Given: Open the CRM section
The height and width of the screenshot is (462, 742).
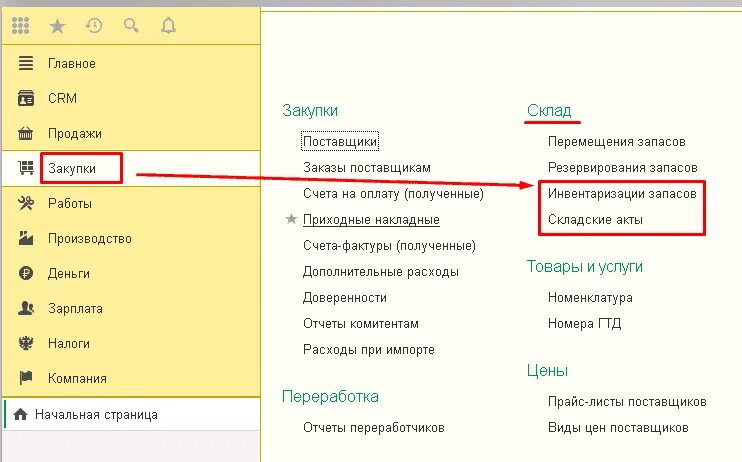Looking at the screenshot, I should pyautogui.click(x=62, y=98).
